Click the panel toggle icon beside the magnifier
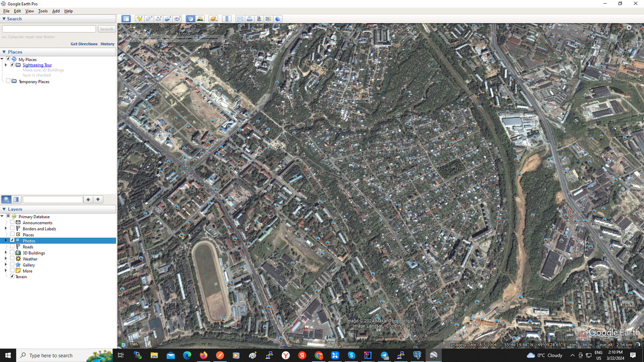Image resolution: width=644 pixels, height=362 pixels. point(16,200)
